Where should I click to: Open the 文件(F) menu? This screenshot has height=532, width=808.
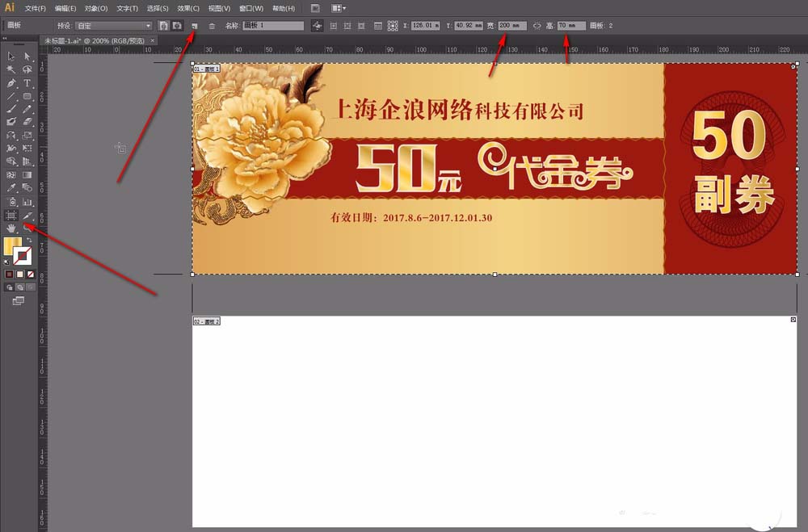click(35, 9)
